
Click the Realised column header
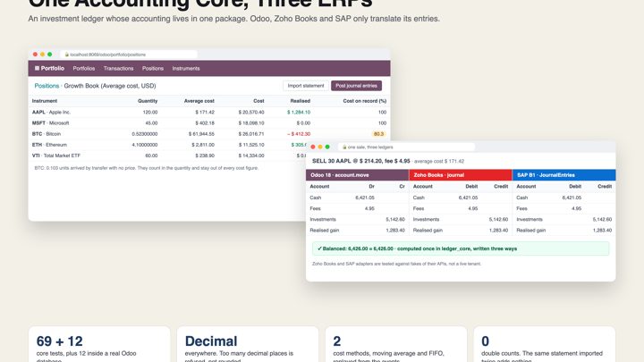(301, 101)
